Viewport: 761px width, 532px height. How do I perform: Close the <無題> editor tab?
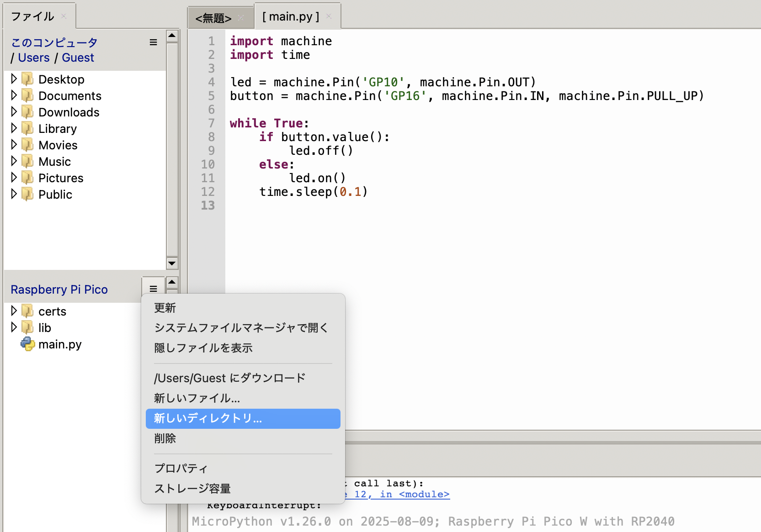pyautogui.click(x=241, y=18)
